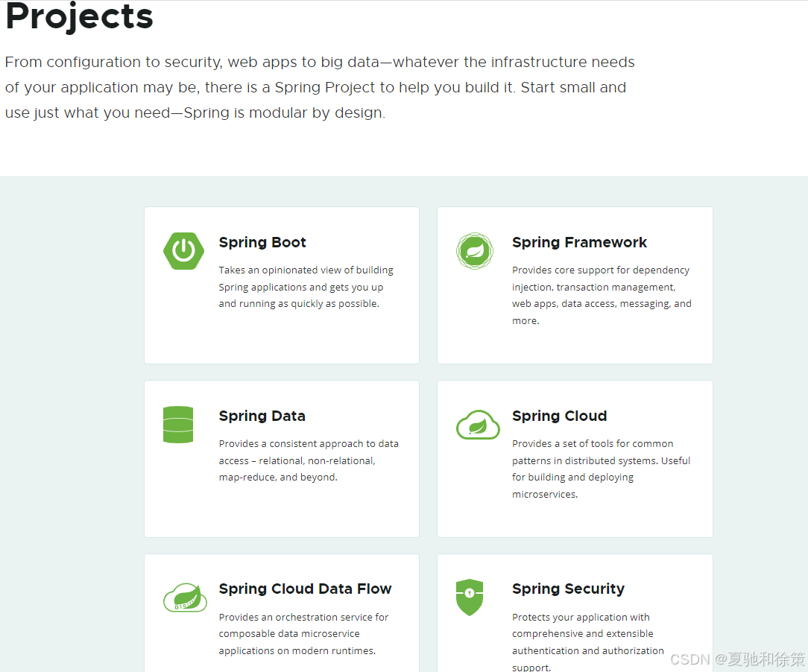
Task: Click the Spring Security shield icon
Action: click(469, 597)
